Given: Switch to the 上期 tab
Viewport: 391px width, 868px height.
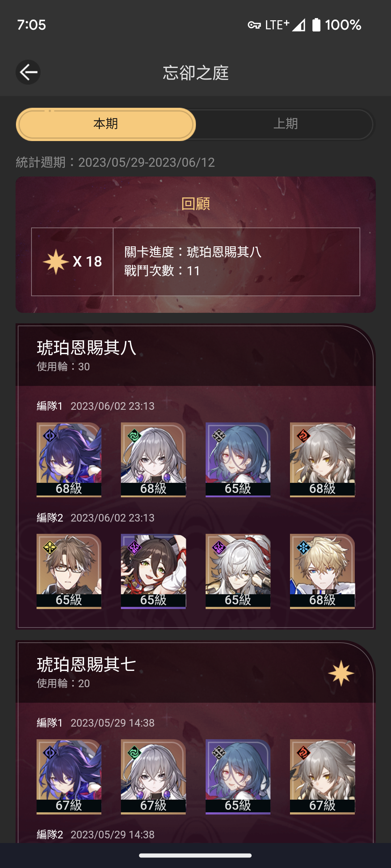Looking at the screenshot, I should coord(285,124).
